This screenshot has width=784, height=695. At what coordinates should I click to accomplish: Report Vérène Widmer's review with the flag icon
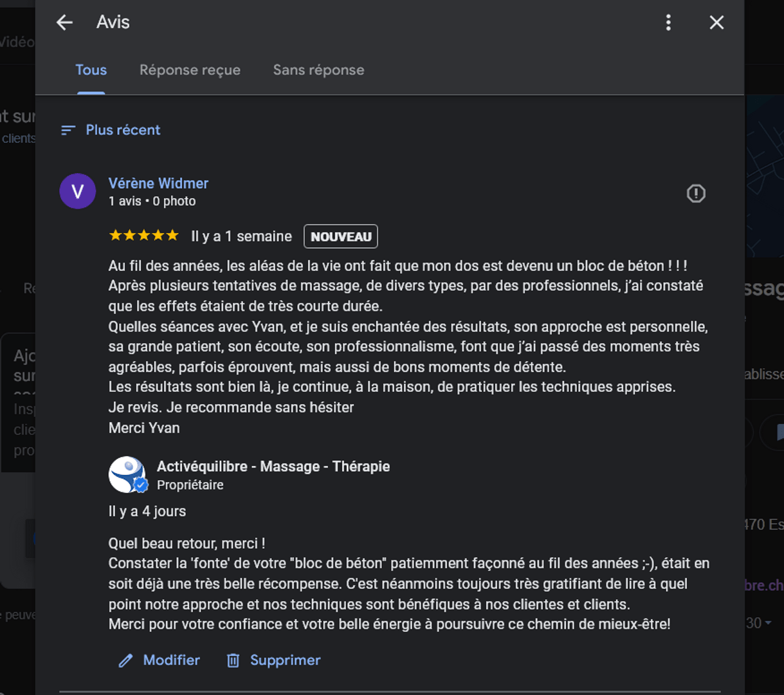pos(696,193)
